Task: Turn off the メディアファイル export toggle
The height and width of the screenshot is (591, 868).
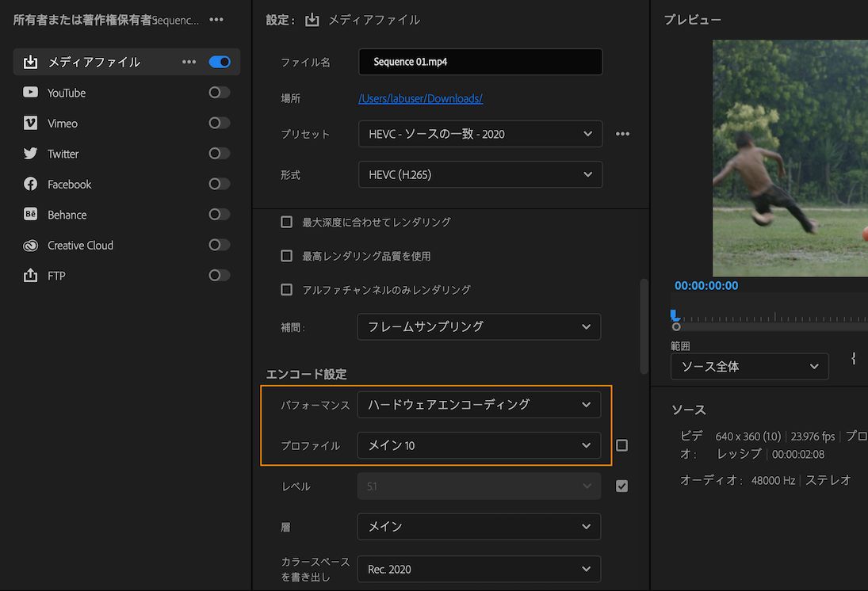Action: 220,62
